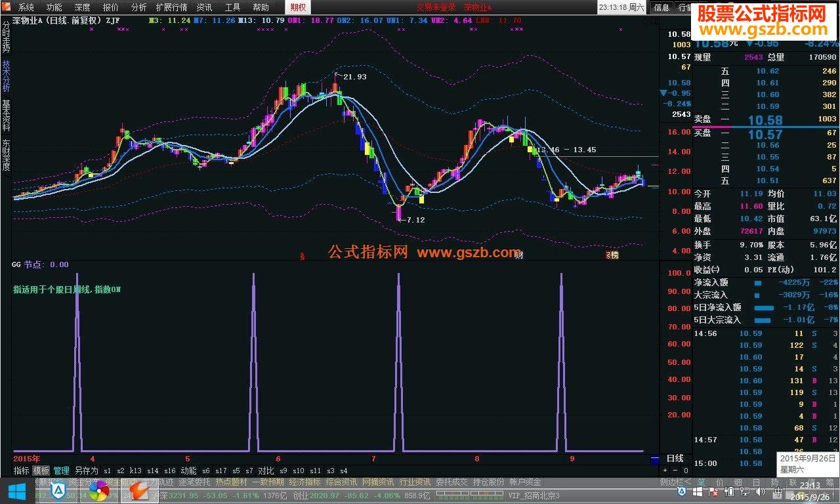Open the 帮助 menu
This screenshot has width=840, height=504.
pos(261,7)
